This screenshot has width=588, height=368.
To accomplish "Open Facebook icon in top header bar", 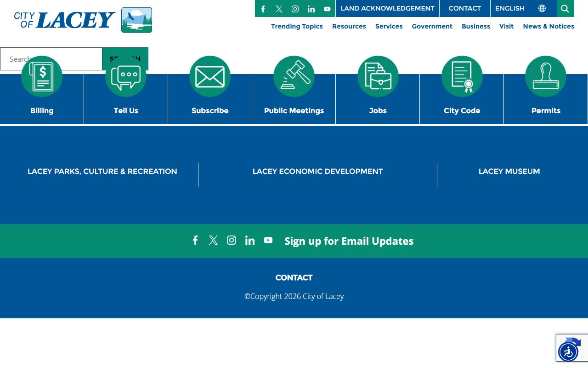I will [263, 9].
